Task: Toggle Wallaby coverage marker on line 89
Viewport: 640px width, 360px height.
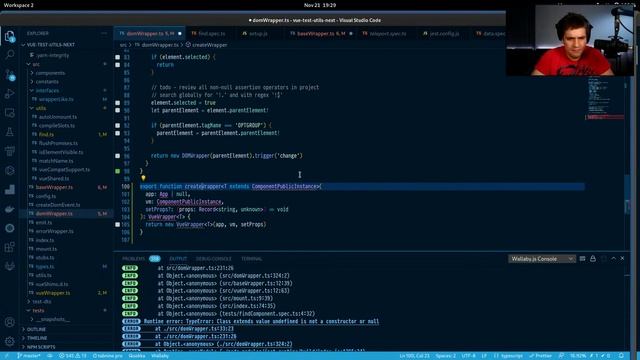Action: tap(118, 103)
